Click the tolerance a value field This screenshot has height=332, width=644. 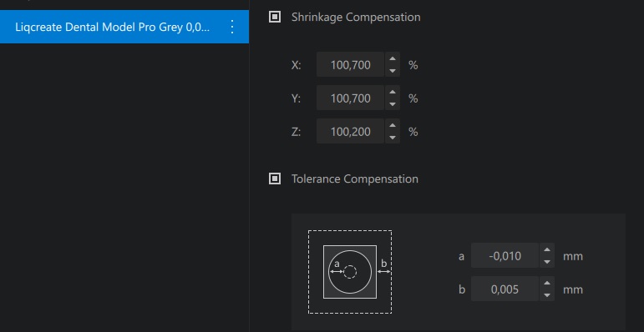point(505,255)
